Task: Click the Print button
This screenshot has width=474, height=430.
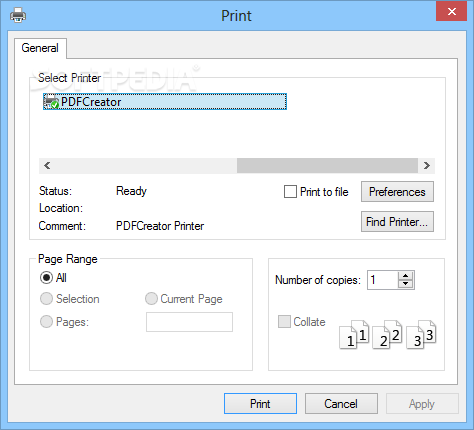Action: pos(260,404)
